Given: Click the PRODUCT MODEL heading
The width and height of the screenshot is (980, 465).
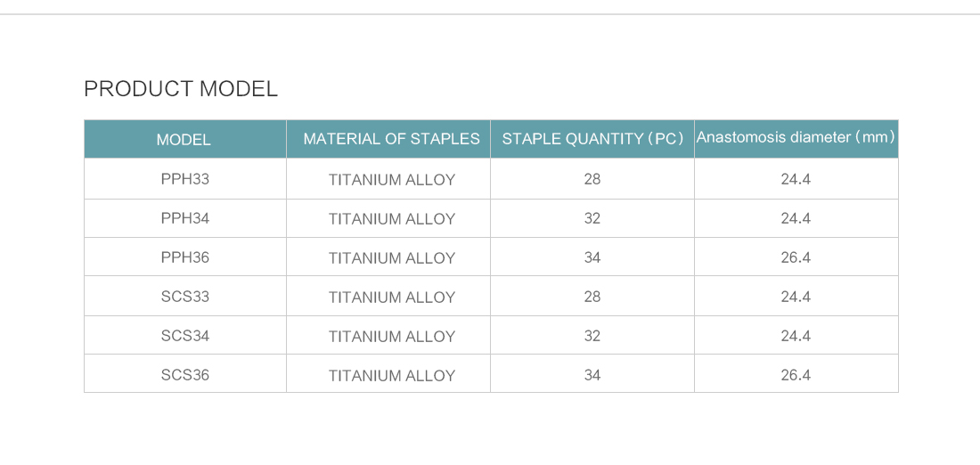Looking at the screenshot, I should [x=181, y=89].
